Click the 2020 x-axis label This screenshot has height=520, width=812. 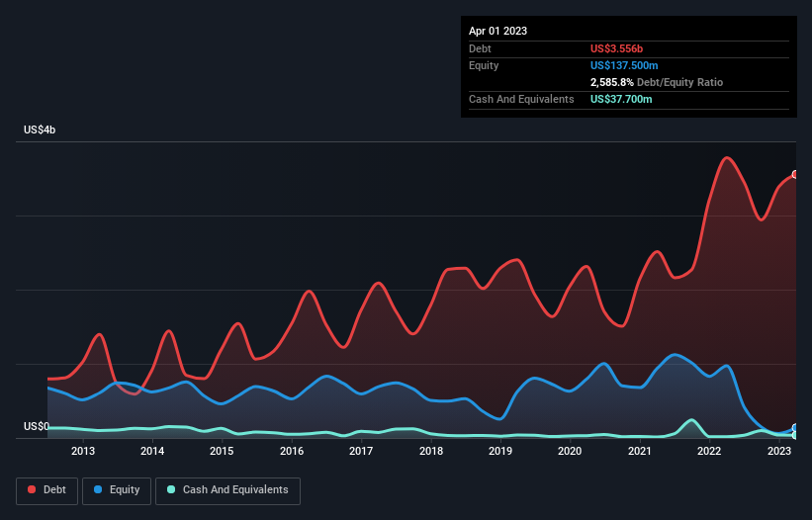[570, 451]
